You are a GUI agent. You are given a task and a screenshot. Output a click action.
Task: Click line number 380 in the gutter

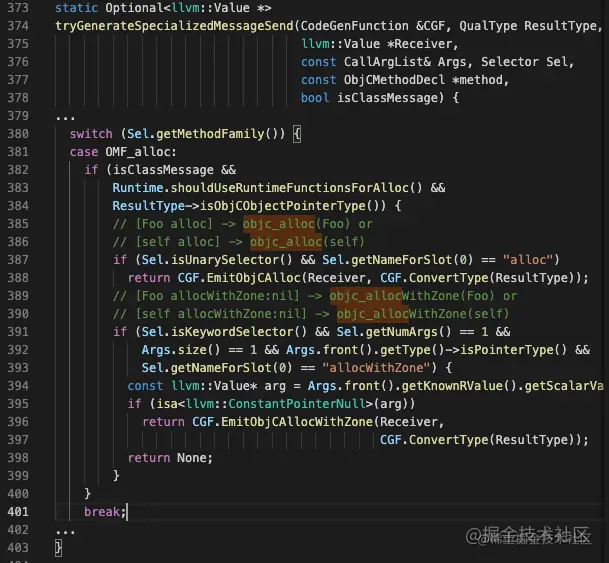coord(18,134)
